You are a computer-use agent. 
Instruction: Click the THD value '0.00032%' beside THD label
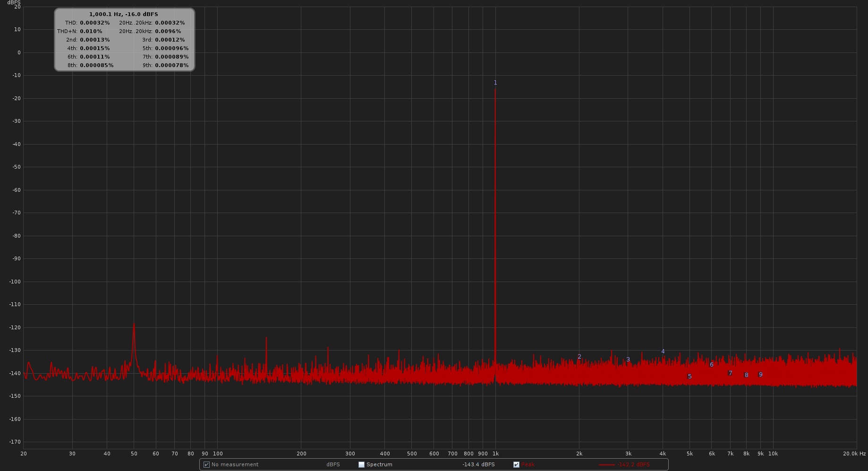pyautogui.click(x=95, y=23)
